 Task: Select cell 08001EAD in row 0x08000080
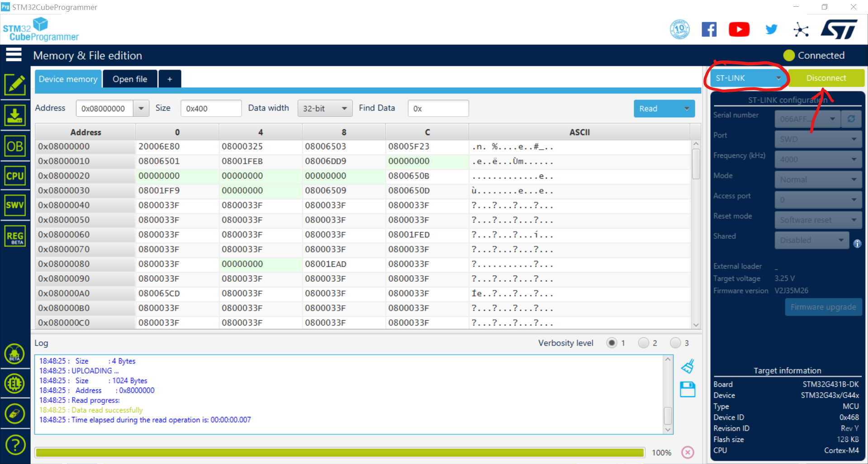(x=344, y=264)
